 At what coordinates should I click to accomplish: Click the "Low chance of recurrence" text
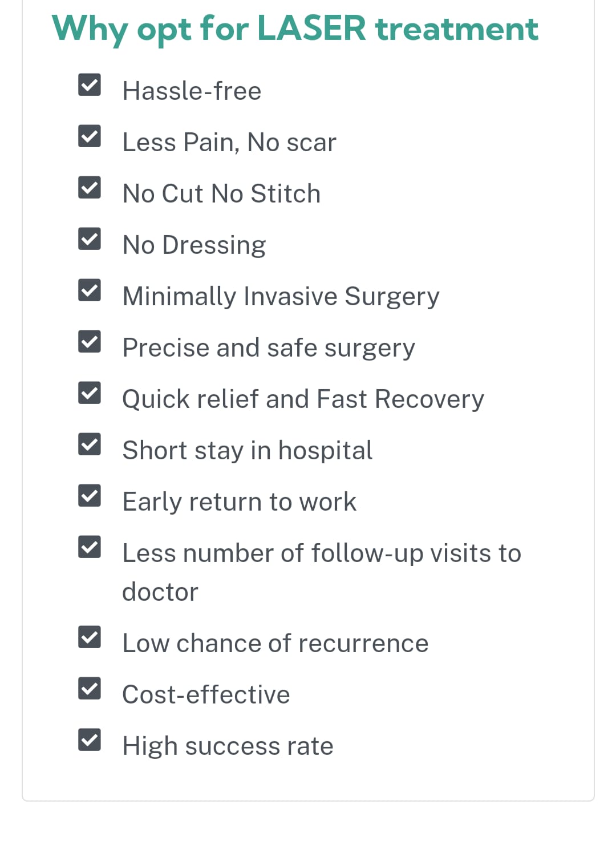click(x=275, y=644)
